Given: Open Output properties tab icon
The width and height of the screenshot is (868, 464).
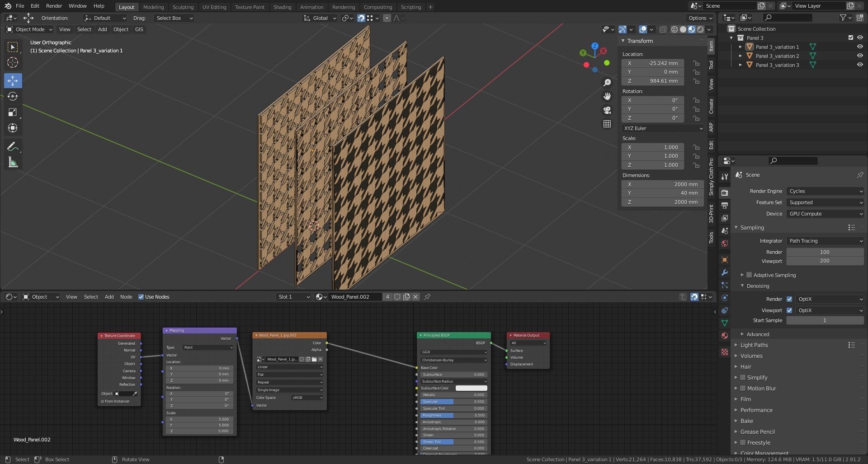Looking at the screenshot, I should point(725,206).
